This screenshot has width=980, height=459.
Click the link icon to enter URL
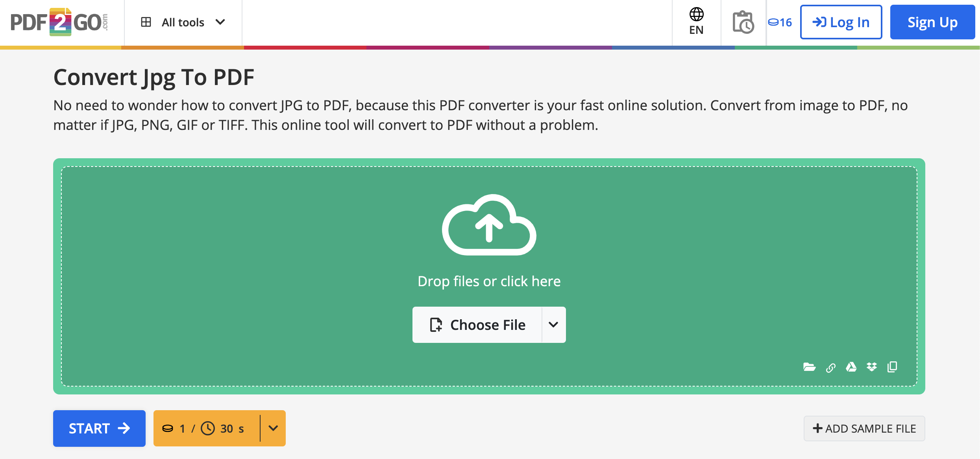tap(830, 368)
